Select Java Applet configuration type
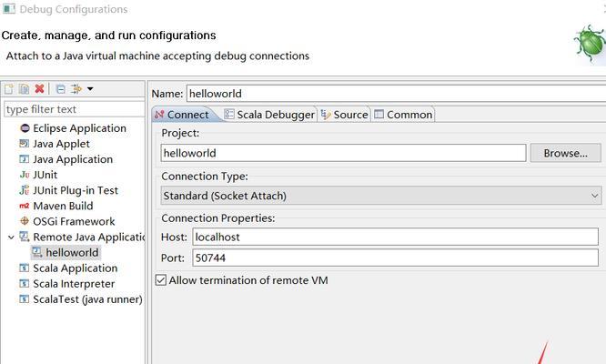 point(61,144)
